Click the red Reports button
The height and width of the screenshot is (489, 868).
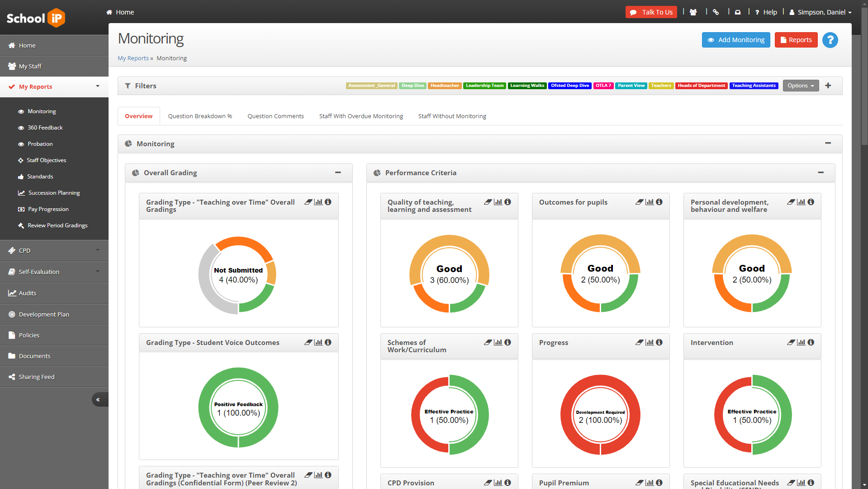coord(796,40)
